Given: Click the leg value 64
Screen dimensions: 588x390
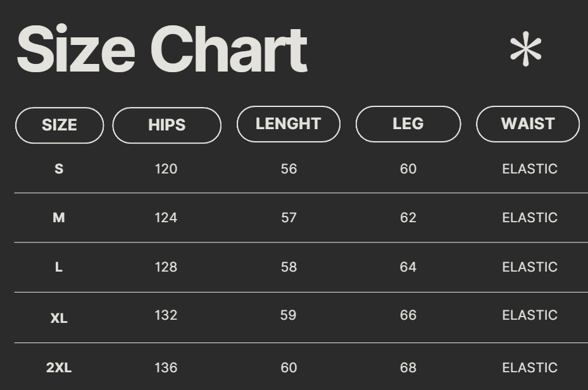Looking at the screenshot, I should [408, 267].
